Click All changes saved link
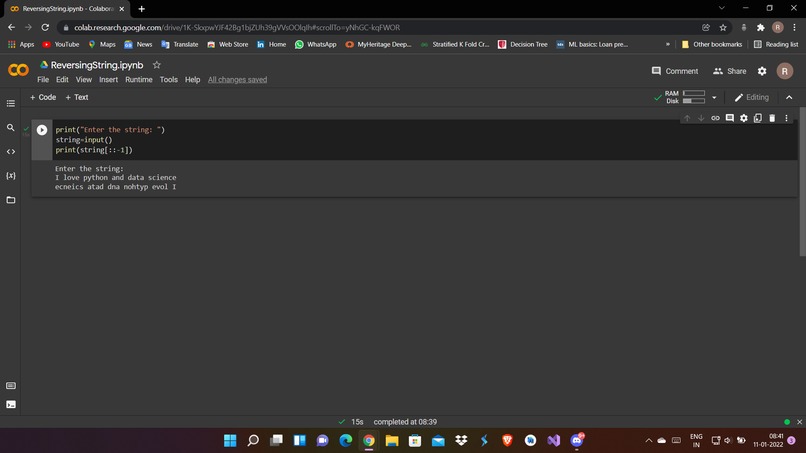Image resolution: width=806 pixels, height=453 pixels. tap(237, 80)
